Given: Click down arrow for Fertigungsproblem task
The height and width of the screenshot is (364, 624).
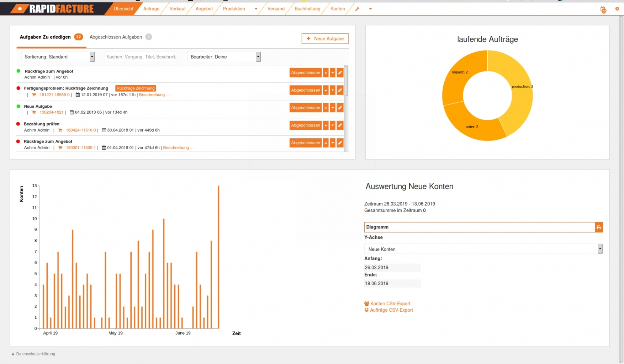Looking at the screenshot, I should coord(333,90).
